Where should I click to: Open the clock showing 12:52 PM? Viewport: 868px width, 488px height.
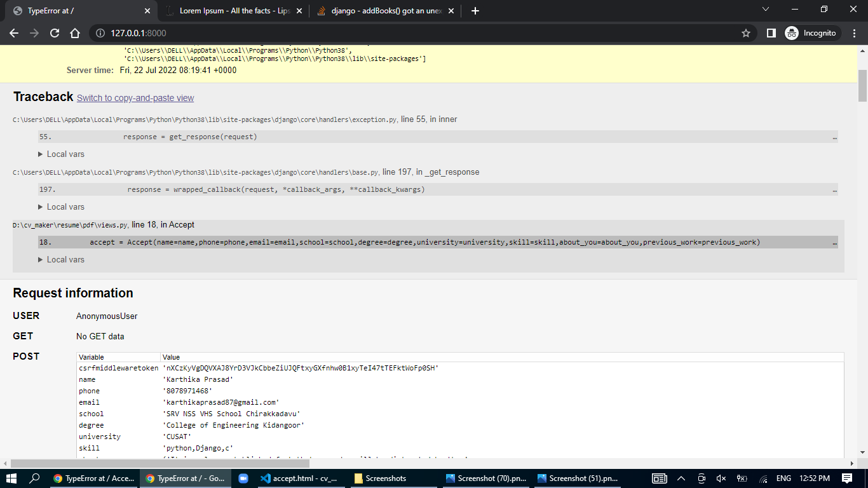pos(815,478)
